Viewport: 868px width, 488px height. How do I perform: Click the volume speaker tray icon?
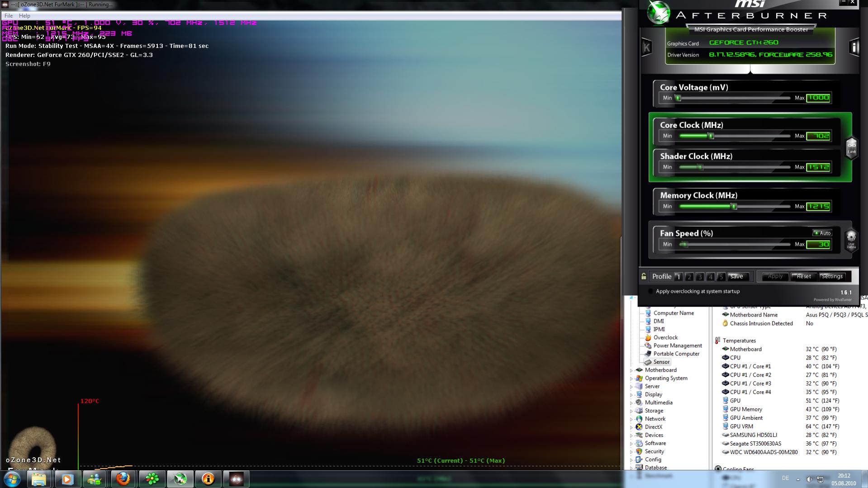[x=809, y=479]
